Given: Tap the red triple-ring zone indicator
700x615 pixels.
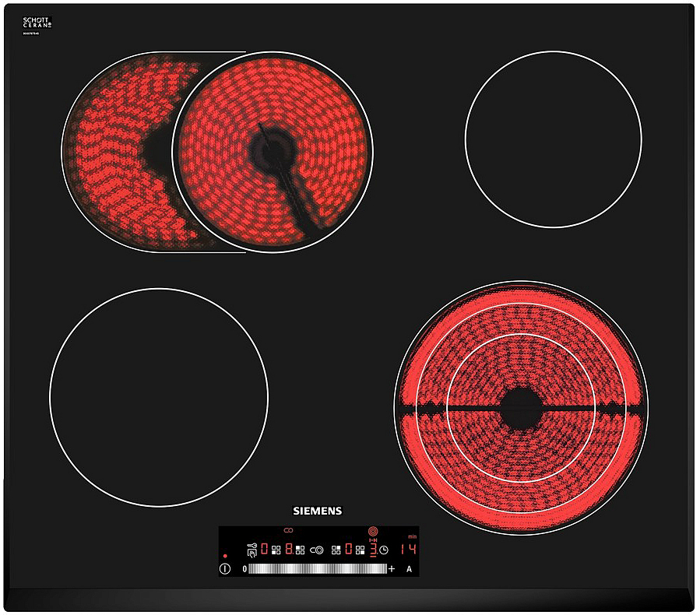Looking at the screenshot, I should (x=371, y=530).
